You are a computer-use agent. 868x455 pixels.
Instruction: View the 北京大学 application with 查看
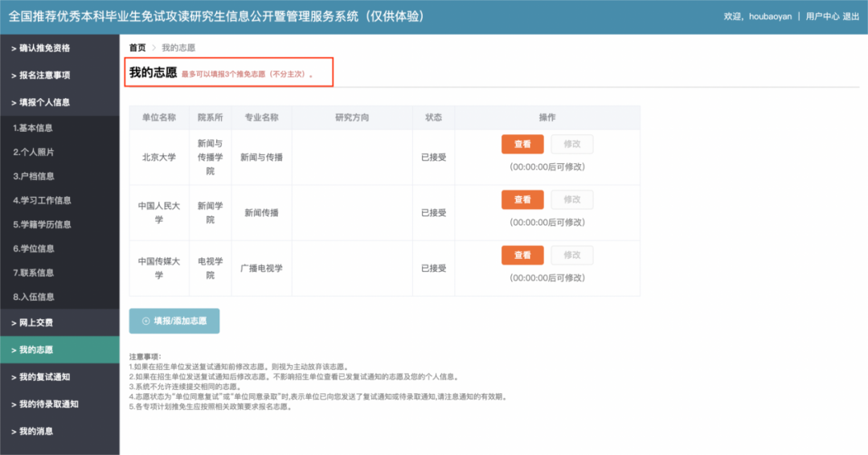click(x=522, y=144)
